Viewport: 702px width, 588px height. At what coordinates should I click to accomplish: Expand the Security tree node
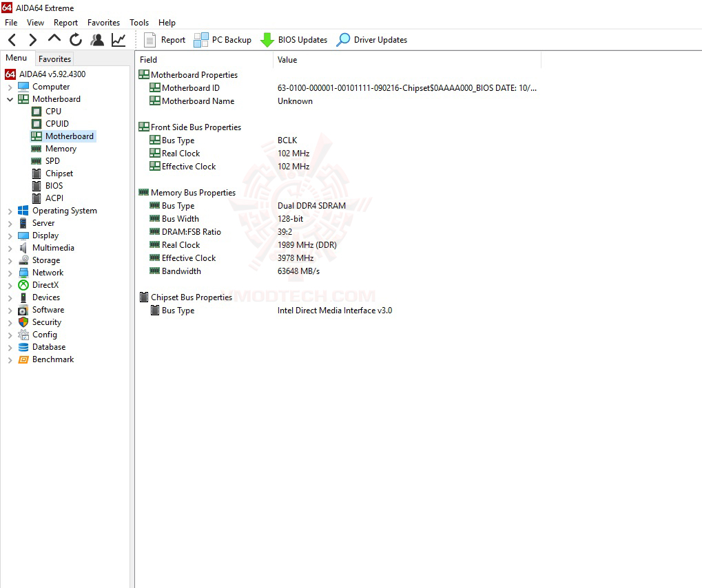tap(10, 322)
